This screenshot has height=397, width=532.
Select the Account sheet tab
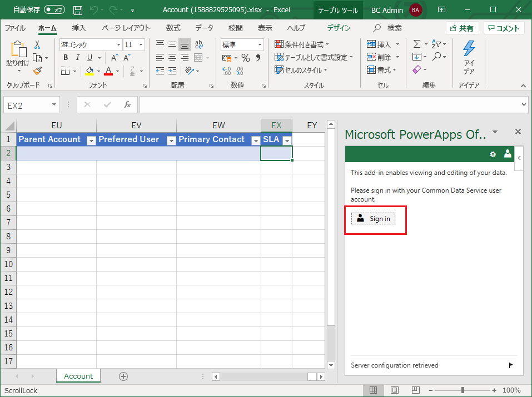pos(78,376)
